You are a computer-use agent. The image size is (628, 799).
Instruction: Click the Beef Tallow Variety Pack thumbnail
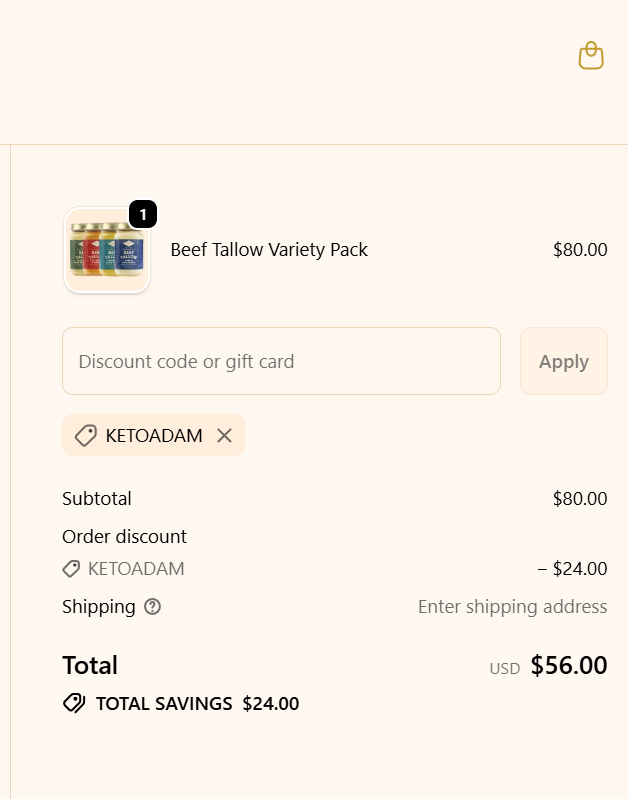pyautogui.click(x=107, y=250)
